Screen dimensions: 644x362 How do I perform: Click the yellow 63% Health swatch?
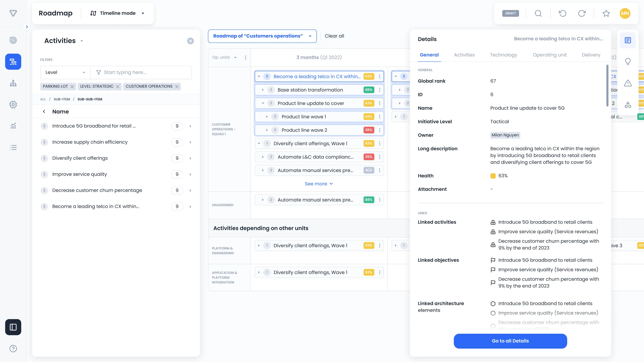coord(493,176)
